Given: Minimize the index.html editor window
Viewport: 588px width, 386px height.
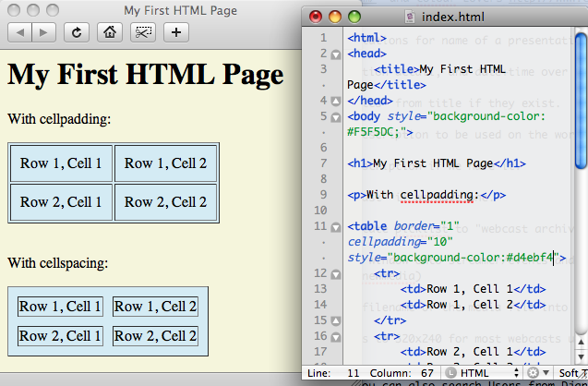Looking at the screenshot, I should 335,17.
